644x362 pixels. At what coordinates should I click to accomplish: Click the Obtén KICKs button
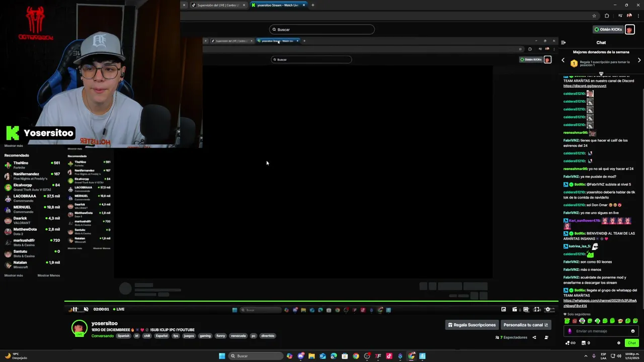tap(608, 30)
